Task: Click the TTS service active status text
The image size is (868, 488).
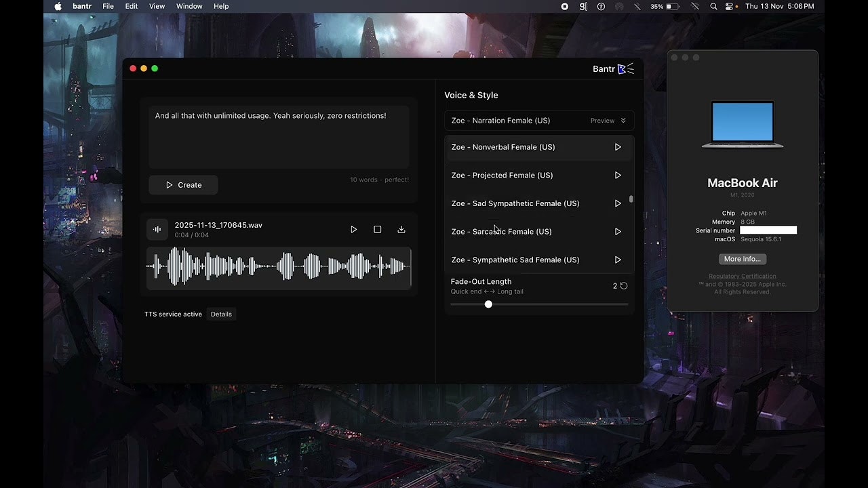Action: tap(173, 314)
